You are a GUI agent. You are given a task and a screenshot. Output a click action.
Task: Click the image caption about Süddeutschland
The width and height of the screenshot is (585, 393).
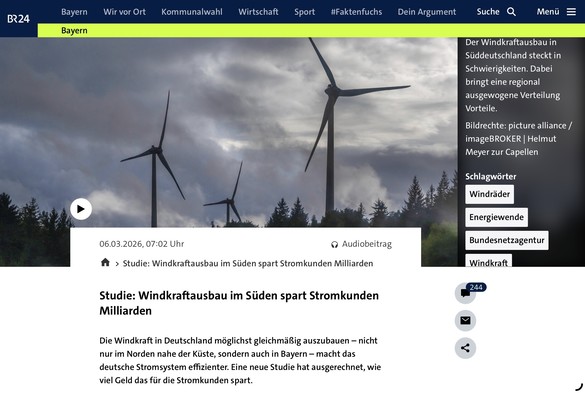coord(513,75)
